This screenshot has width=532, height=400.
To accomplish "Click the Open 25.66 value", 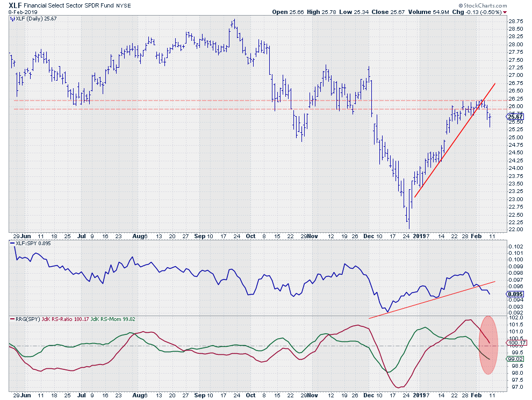I will point(288,12).
